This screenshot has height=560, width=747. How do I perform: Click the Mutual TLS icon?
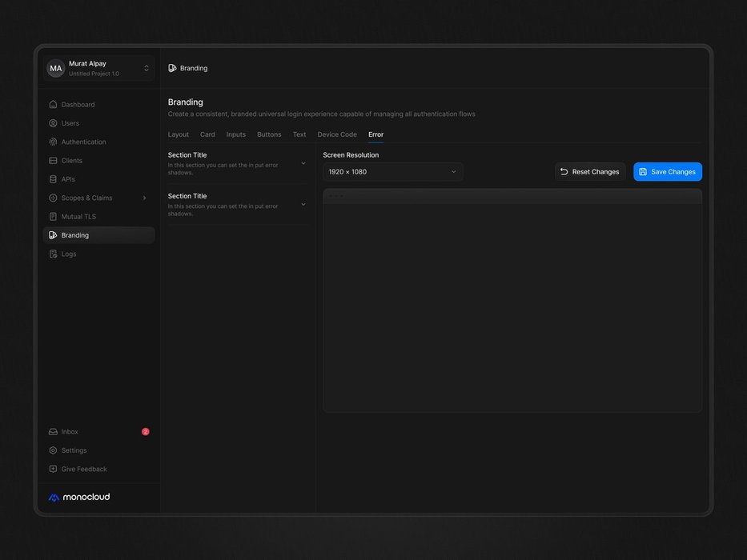click(53, 217)
